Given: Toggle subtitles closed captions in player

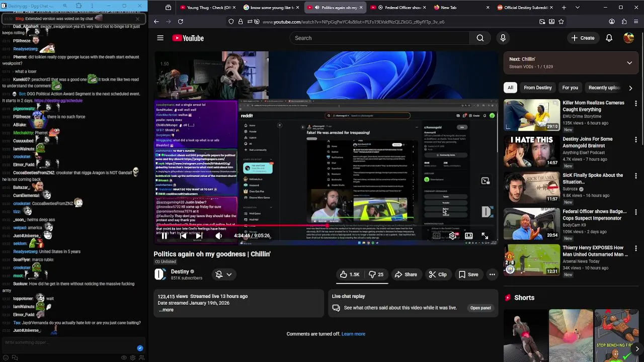Looking at the screenshot, I should (436, 235).
